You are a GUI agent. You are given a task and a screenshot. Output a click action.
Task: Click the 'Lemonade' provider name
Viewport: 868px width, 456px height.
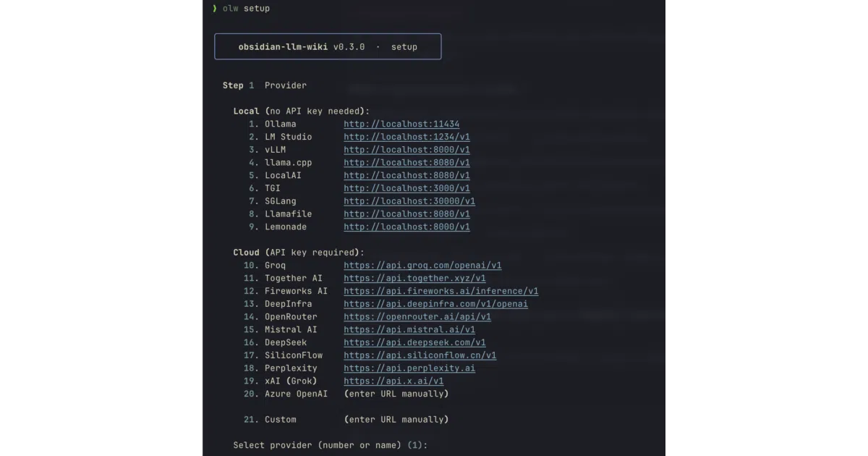[286, 227]
